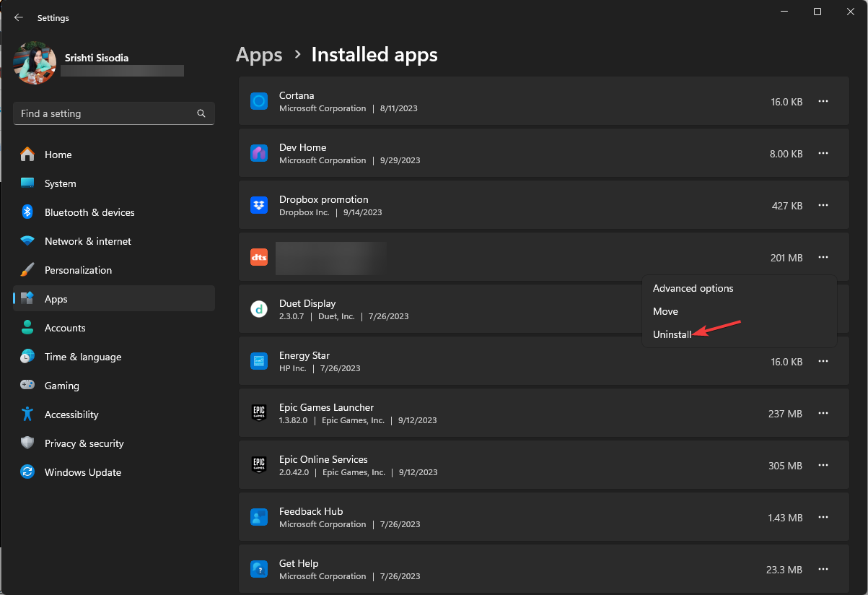Open the Accounts settings label
The image size is (868, 595).
[x=65, y=328]
